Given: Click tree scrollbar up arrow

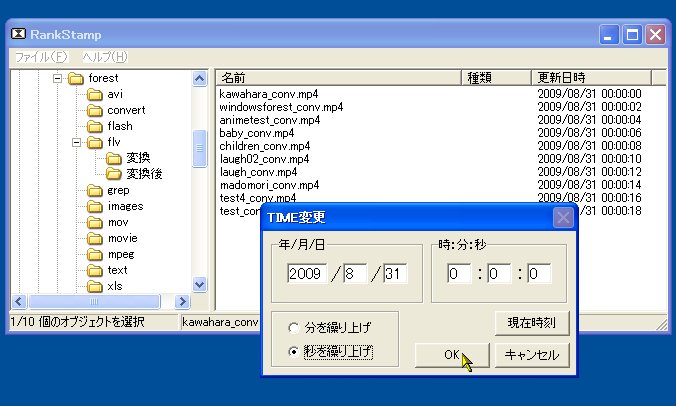Looking at the screenshot, I should click(x=199, y=78).
